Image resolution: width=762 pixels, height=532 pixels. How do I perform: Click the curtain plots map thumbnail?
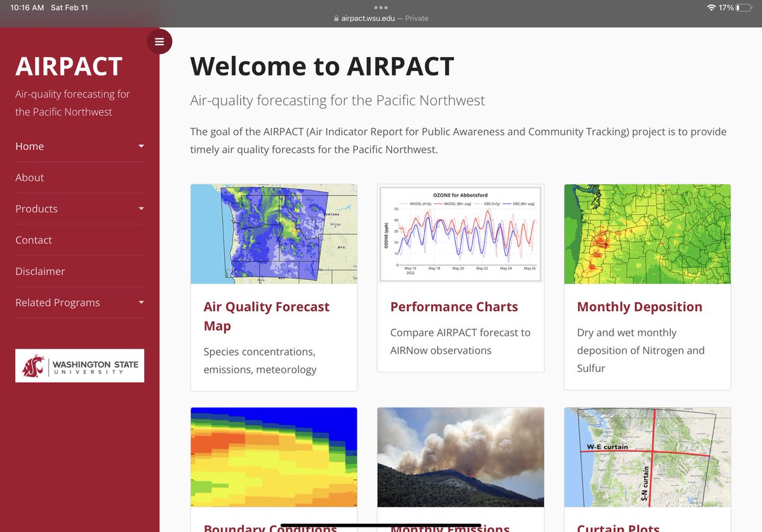pyautogui.click(x=647, y=457)
